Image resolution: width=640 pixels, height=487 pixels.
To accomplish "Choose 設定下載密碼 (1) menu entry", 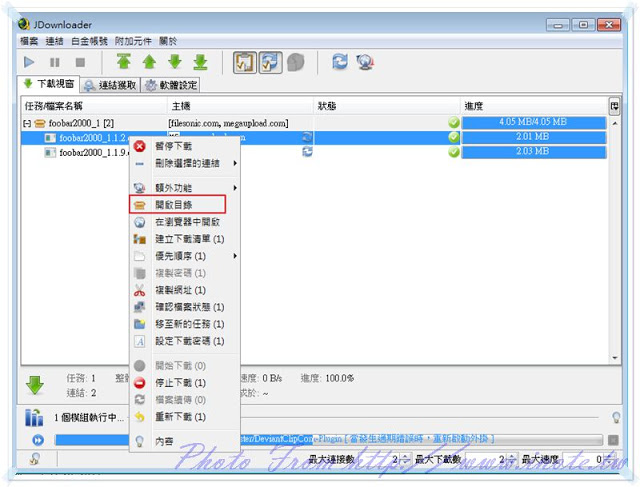I will tap(184, 341).
